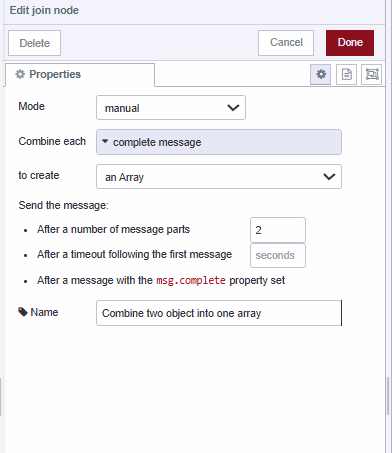The image size is (392, 453).
Task: Click the Delete button
Action: 34,43
